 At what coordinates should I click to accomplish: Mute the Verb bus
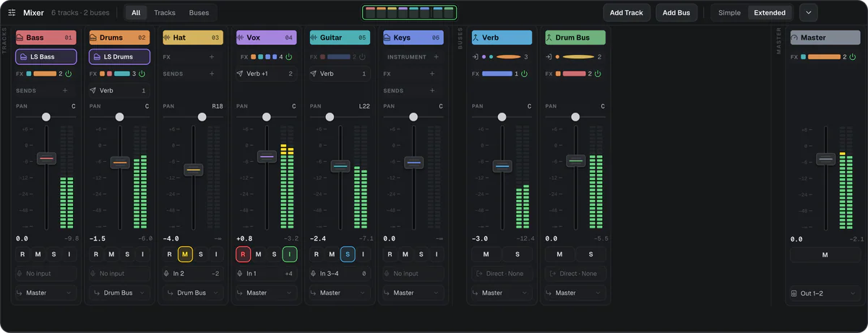coord(486,254)
